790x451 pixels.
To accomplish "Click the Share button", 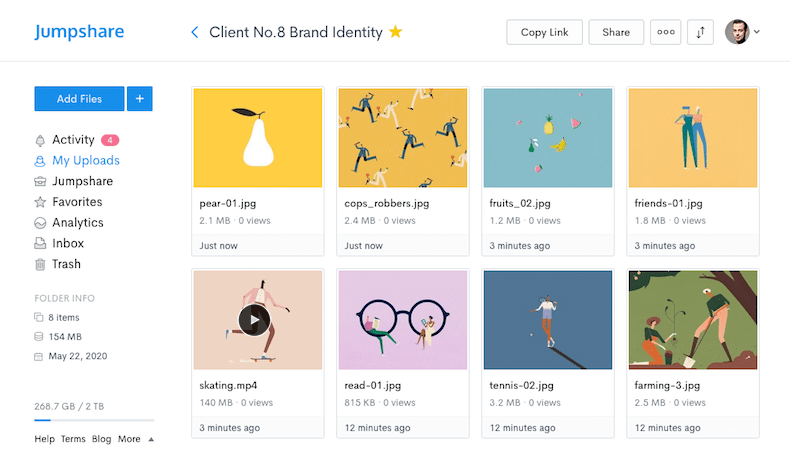I will (616, 32).
